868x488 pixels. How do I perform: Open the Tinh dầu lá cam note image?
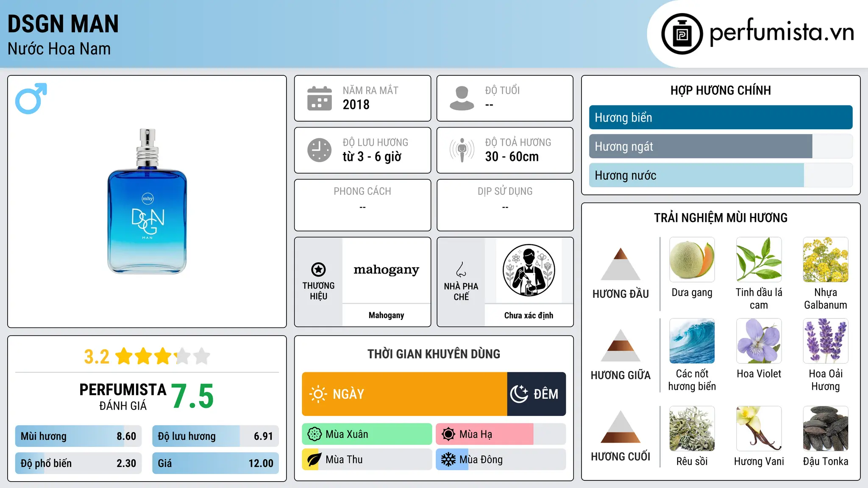click(759, 260)
